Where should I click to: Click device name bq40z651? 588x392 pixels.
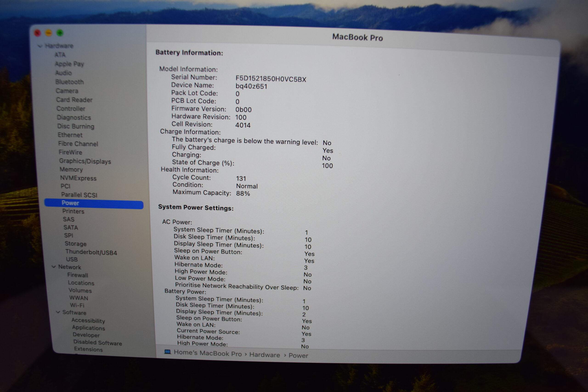251,86
